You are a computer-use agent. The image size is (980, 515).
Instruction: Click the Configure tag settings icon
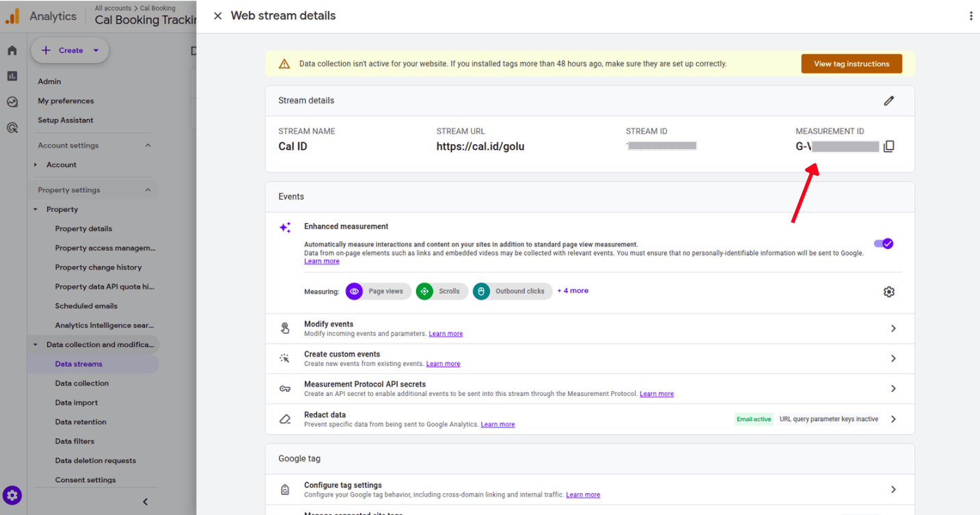285,490
